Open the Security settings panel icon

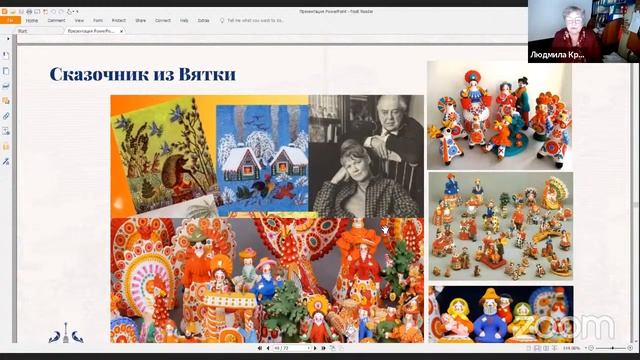[x=6, y=131]
